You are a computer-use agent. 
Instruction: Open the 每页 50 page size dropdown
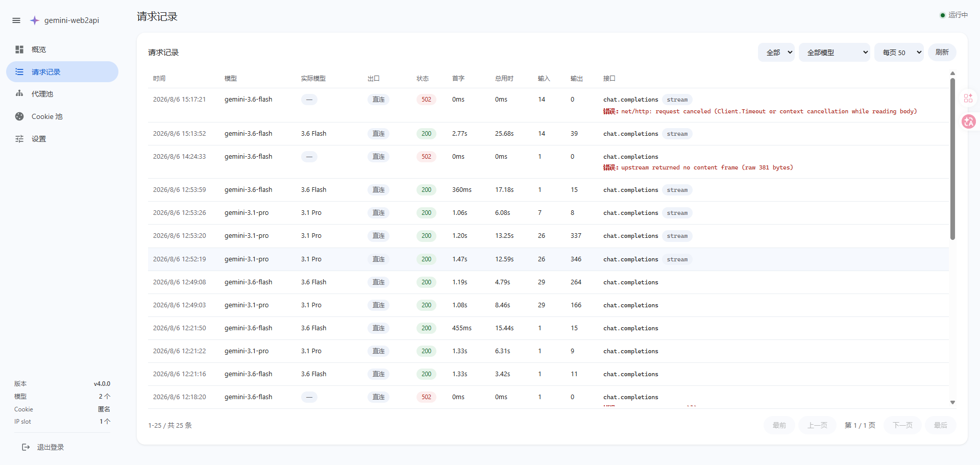pos(899,53)
